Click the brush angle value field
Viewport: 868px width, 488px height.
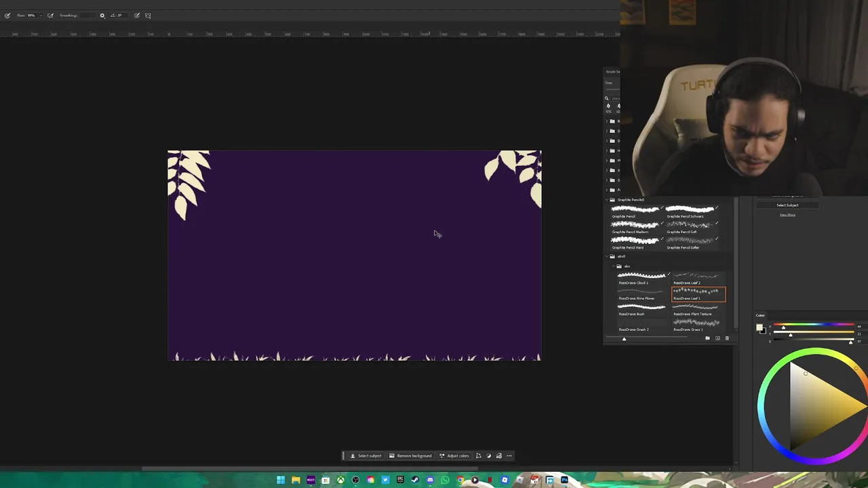122,16
